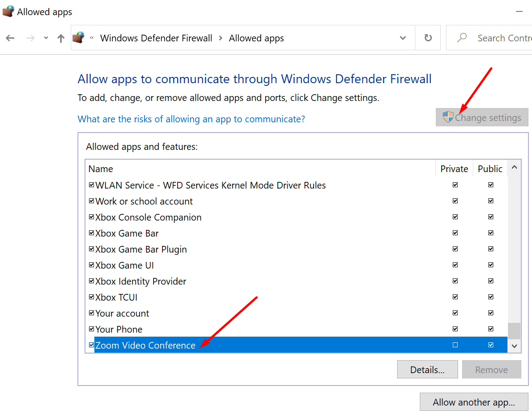Image resolution: width=532 pixels, height=414 pixels.
Task: Click Allowed apps breadcrumb
Action: [256, 38]
